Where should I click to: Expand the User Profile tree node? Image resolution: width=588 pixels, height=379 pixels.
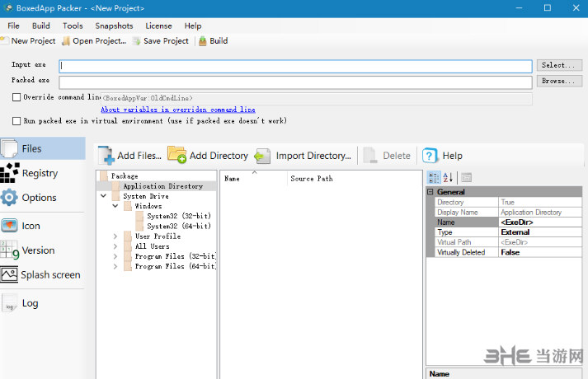point(115,236)
